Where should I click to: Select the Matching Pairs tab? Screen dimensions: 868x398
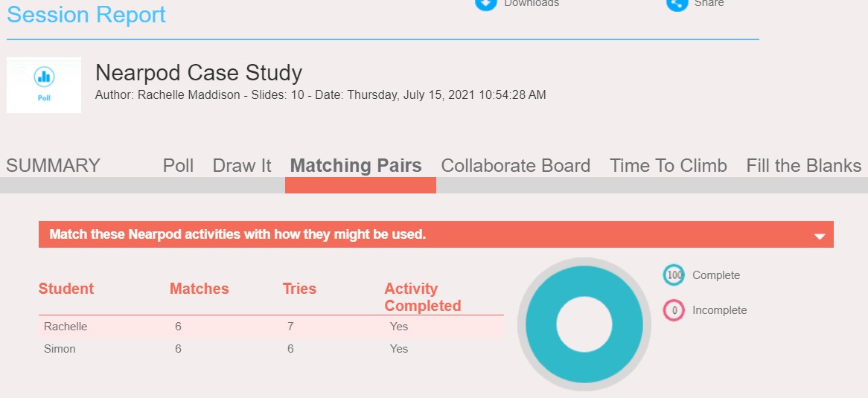pos(356,165)
